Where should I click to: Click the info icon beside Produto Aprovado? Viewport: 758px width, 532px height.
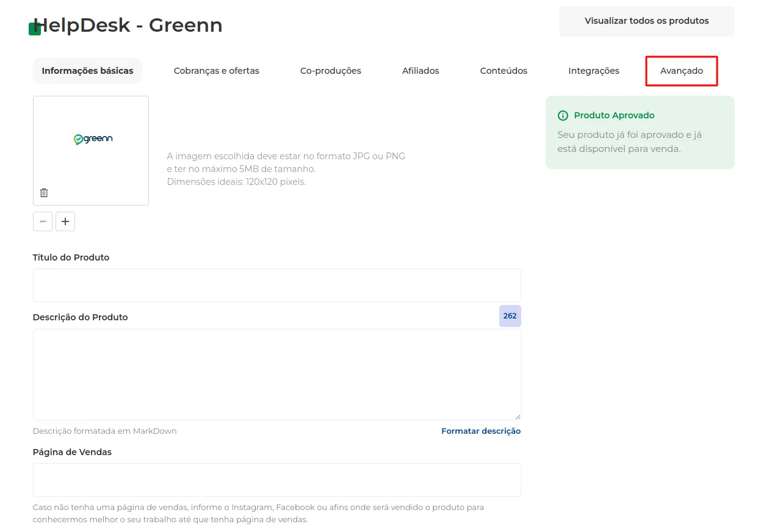[x=563, y=115]
